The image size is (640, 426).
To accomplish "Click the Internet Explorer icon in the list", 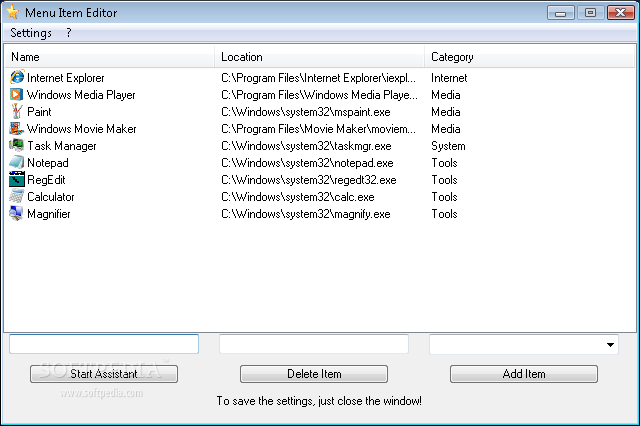I will [x=17, y=78].
